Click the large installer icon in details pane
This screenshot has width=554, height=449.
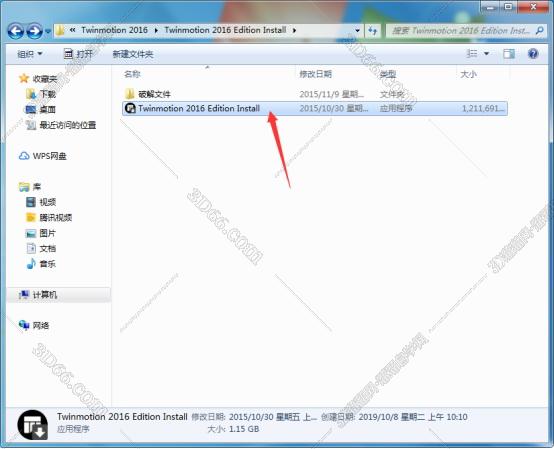pyautogui.click(x=33, y=425)
